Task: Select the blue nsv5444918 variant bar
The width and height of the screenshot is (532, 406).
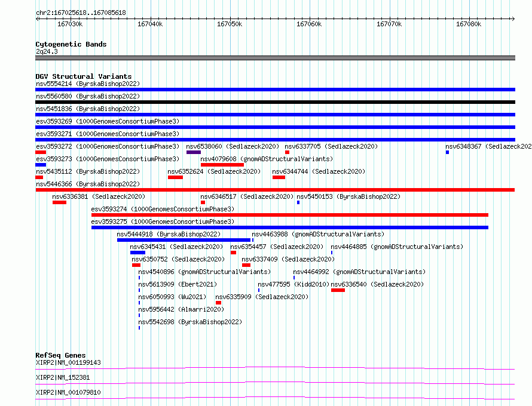Action: click(x=184, y=240)
